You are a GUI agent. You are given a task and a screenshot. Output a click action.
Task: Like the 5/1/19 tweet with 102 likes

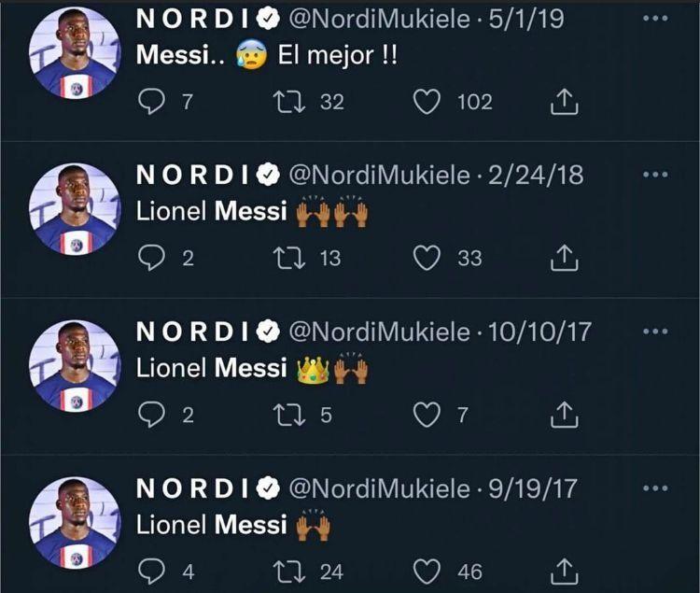(427, 102)
